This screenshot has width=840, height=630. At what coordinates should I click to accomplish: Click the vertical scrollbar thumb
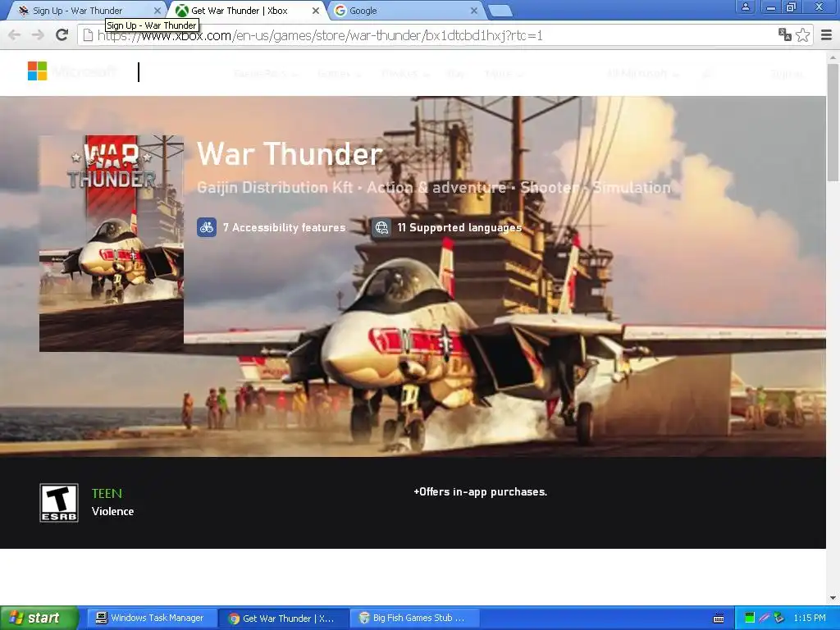[x=833, y=122]
